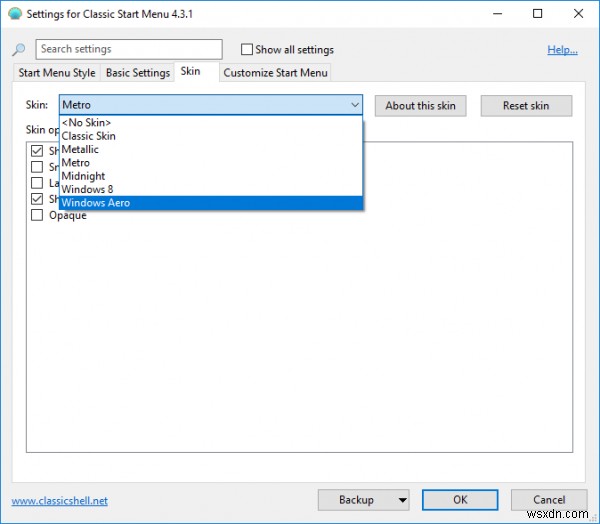This screenshot has width=600, height=524.
Task: Open the Help link
Action: [x=562, y=49]
